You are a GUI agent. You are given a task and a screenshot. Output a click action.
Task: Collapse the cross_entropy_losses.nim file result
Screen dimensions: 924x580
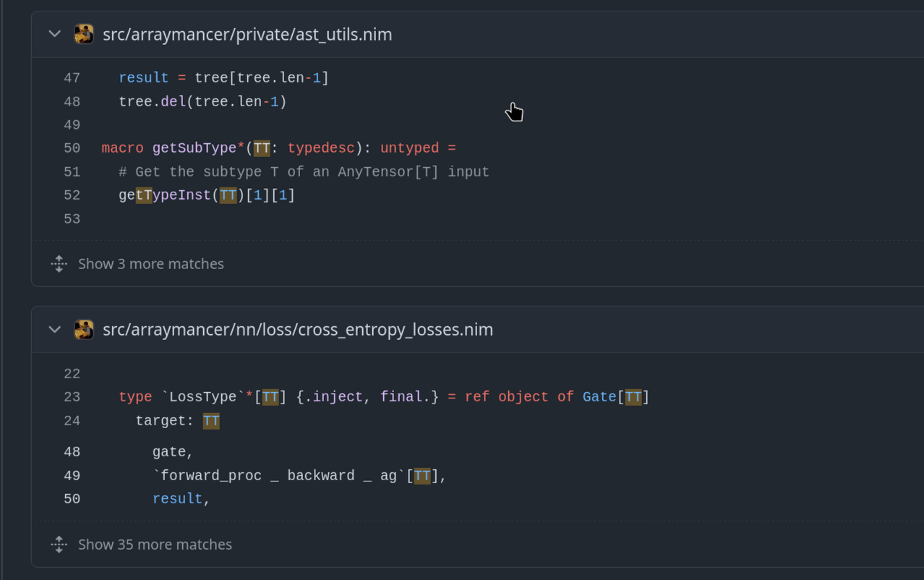point(54,330)
